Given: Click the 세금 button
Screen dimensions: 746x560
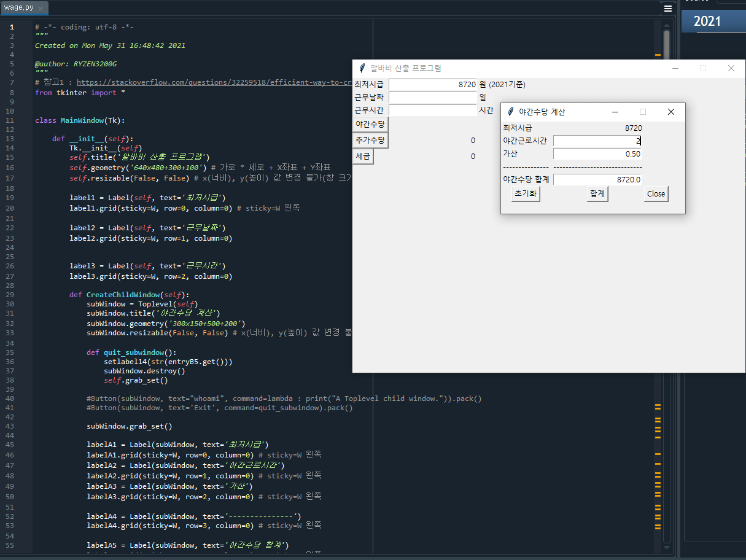Looking at the screenshot, I should 363,157.
